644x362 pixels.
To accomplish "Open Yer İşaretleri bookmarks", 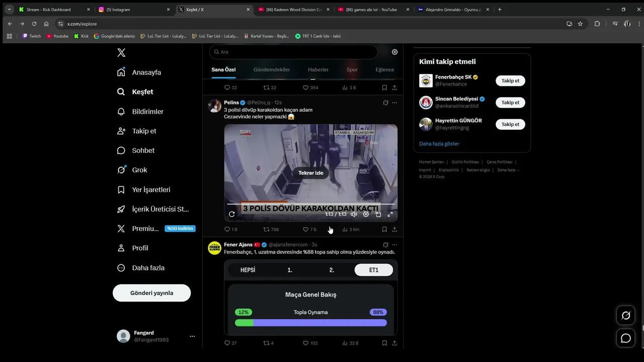I will click(144, 190).
